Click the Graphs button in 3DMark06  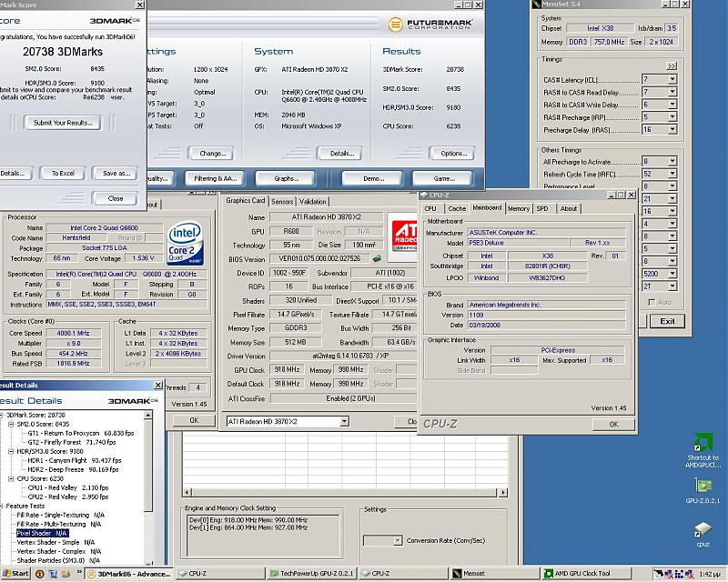(286, 178)
